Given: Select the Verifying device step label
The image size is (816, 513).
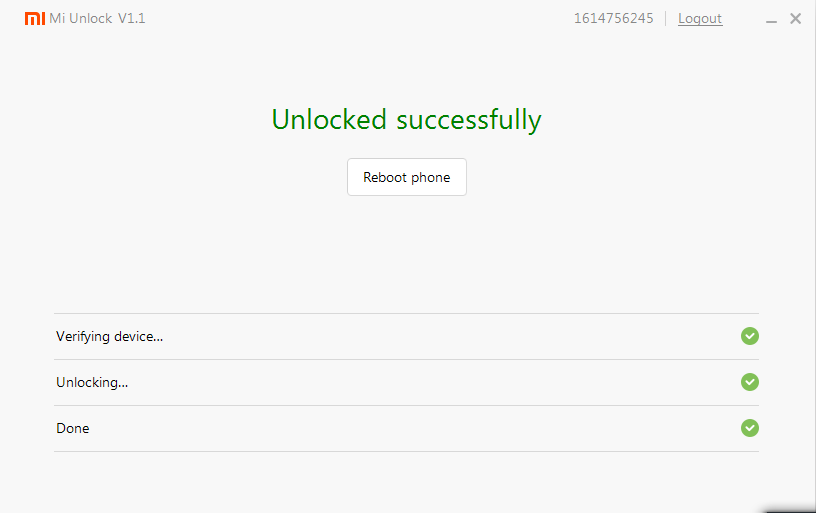Looking at the screenshot, I should (109, 336).
